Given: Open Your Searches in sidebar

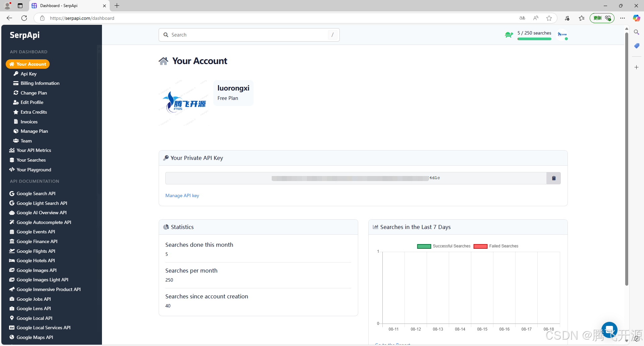Looking at the screenshot, I should click(x=28, y=160).
